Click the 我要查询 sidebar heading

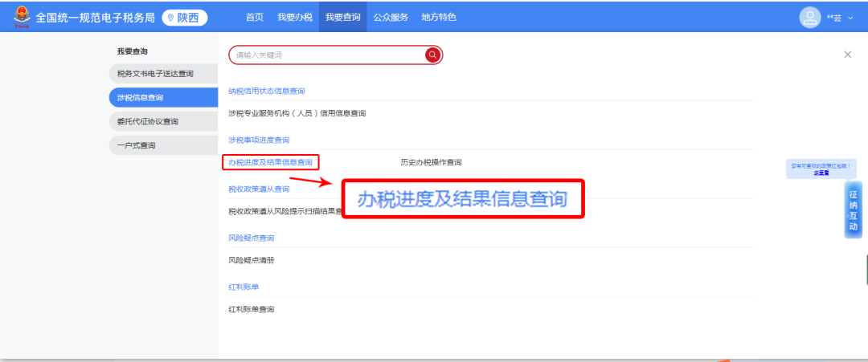133,51
